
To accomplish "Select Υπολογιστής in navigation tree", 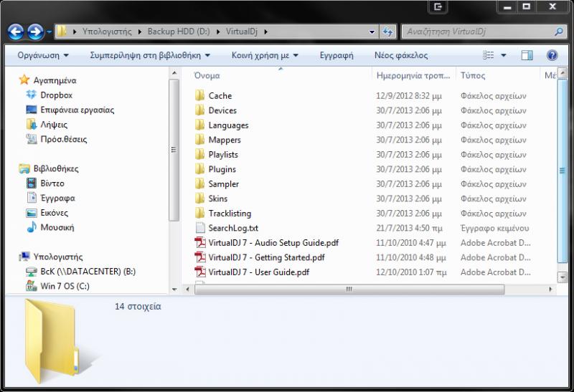I will (51, 257).
